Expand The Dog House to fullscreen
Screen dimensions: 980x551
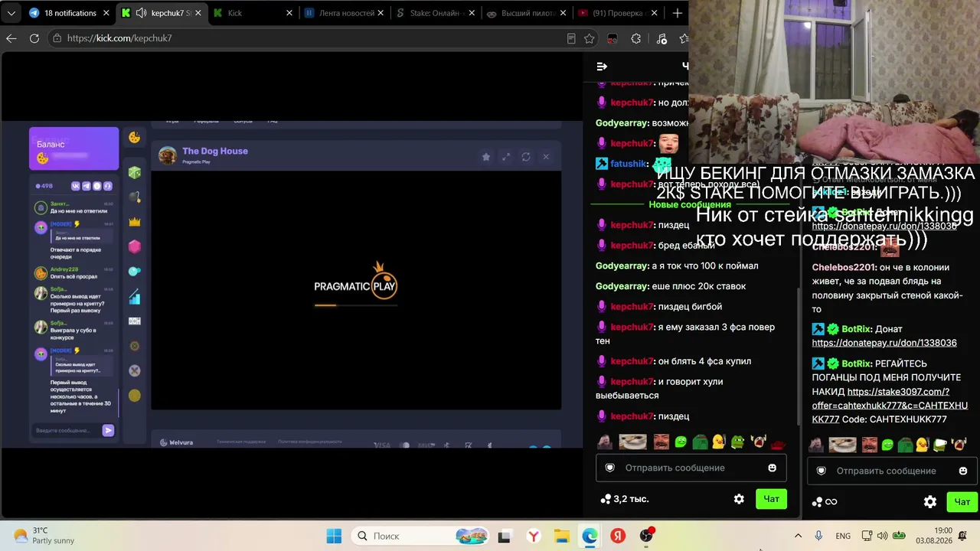click(505, 157)
